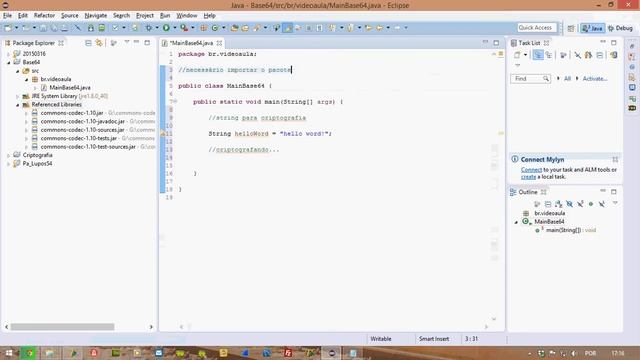This screenshot has width=640, height=360.
Task: Collapse the Base64 project node
Action: (9, 62)
